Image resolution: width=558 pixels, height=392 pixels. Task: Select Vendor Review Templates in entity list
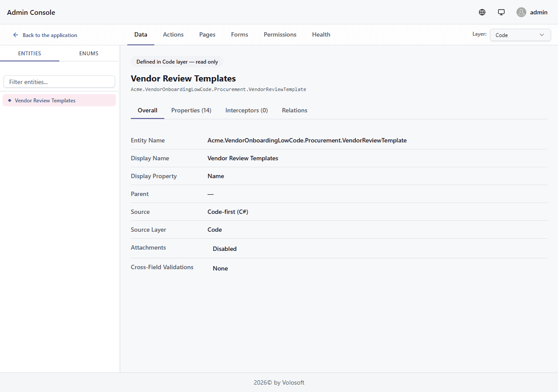pyautogui.click(x=59, y=100)
